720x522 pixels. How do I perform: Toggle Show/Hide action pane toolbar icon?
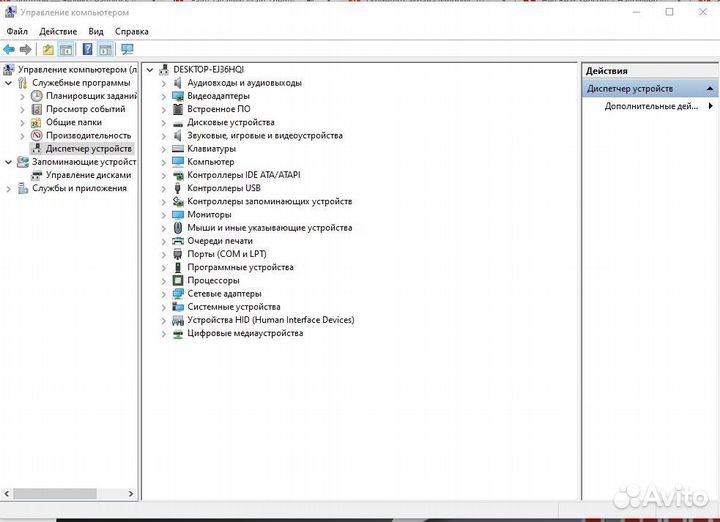pos(106,49)
